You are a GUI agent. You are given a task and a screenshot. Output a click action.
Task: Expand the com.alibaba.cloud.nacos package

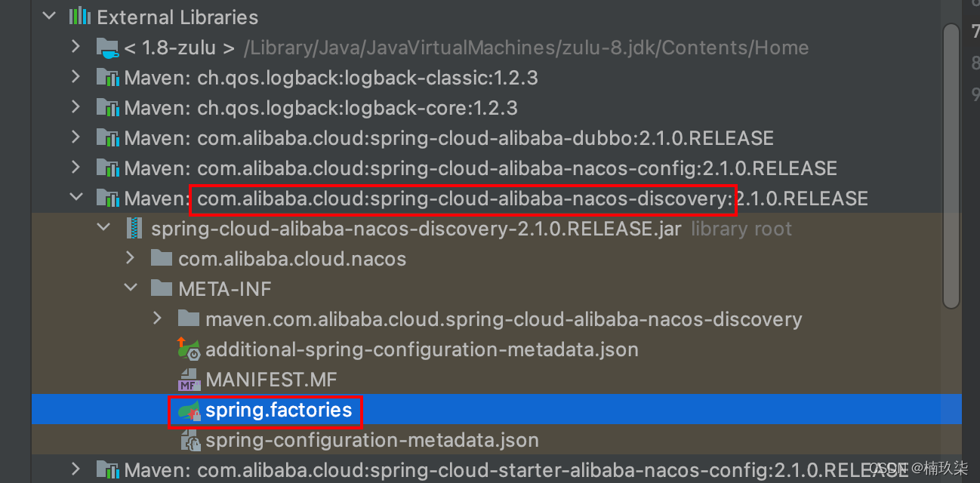[131, 259]
